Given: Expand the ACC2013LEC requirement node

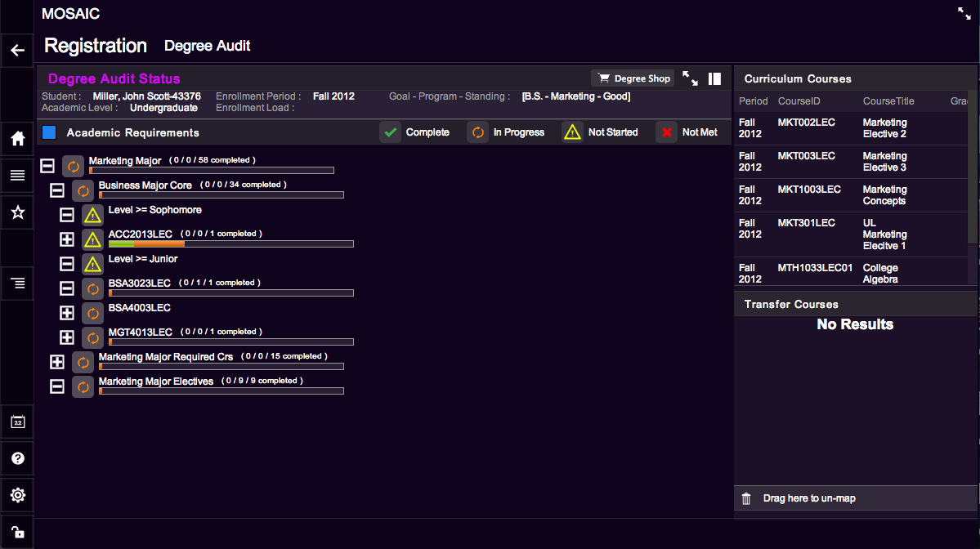Looking at the screenshot, I should 67,239.
